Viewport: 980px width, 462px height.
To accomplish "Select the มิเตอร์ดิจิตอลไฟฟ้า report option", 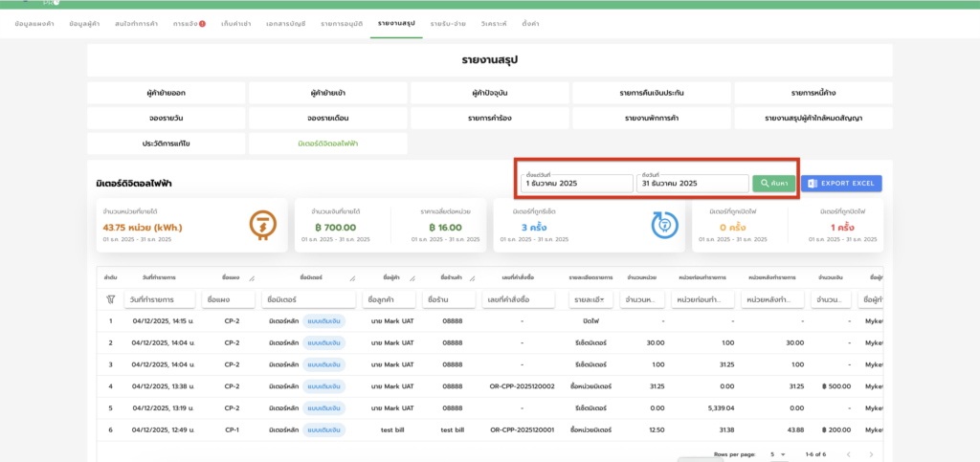I will [328, 143].
